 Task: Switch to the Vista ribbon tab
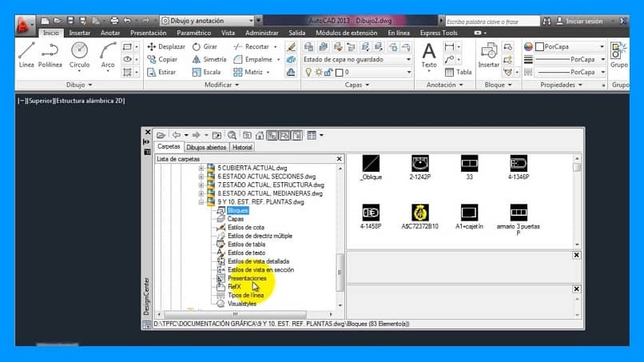tap(228, 33)
